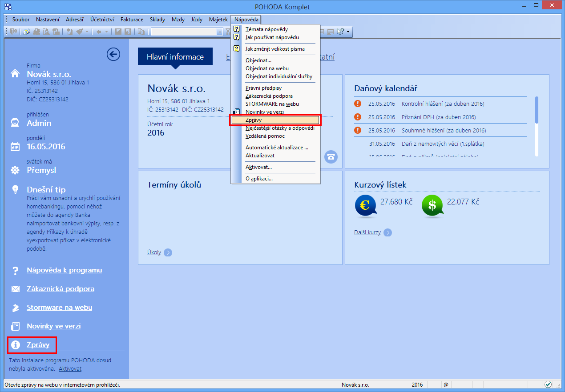The height and width of the screenshot is (392, 565).
Task: Open the Jízdy menu
Action: tap(197, 20)
